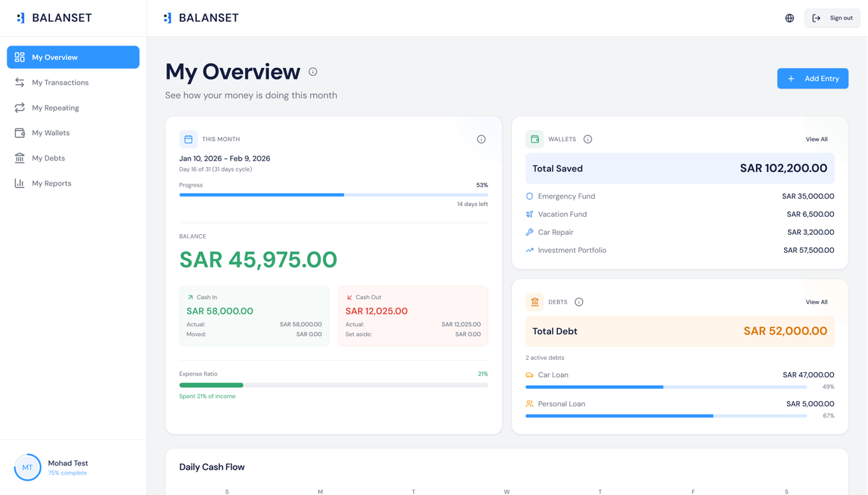Click the Personal Loan people icon
The height and width of the screenshot is (495, 868).
530,403
